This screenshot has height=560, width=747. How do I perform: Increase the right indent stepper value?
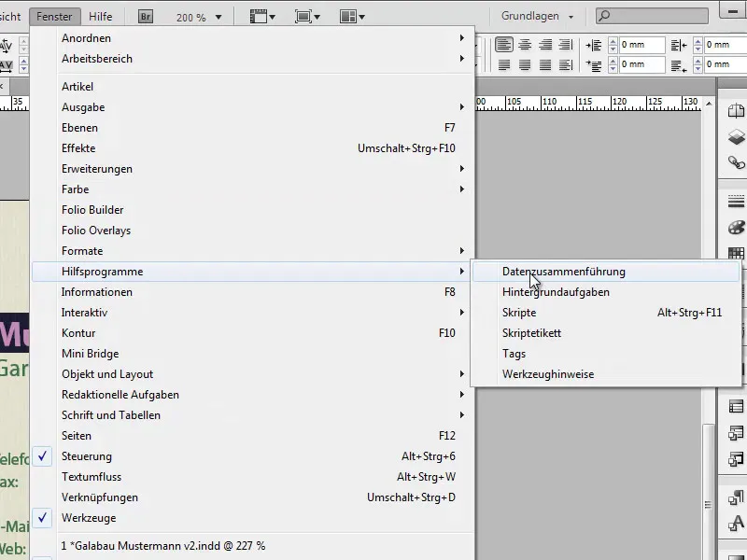(698, 41)
